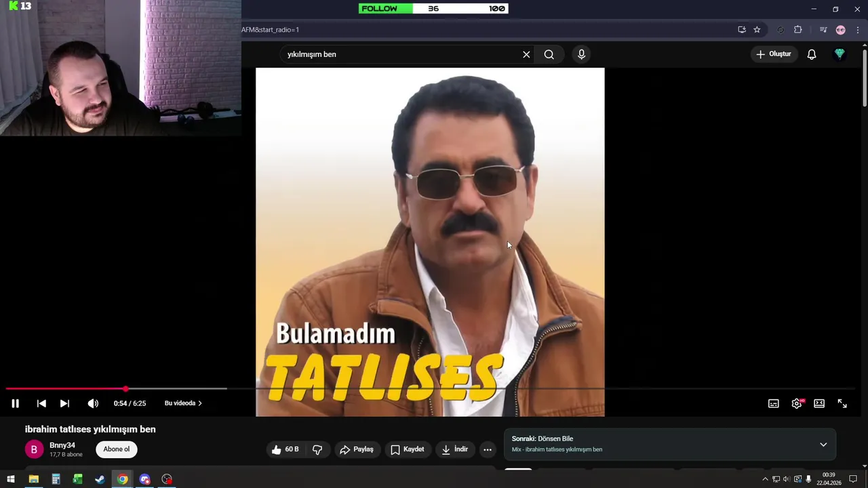868x488 pixels.
Task: Click the circular extension icon in toolbar
Action: 781,30
